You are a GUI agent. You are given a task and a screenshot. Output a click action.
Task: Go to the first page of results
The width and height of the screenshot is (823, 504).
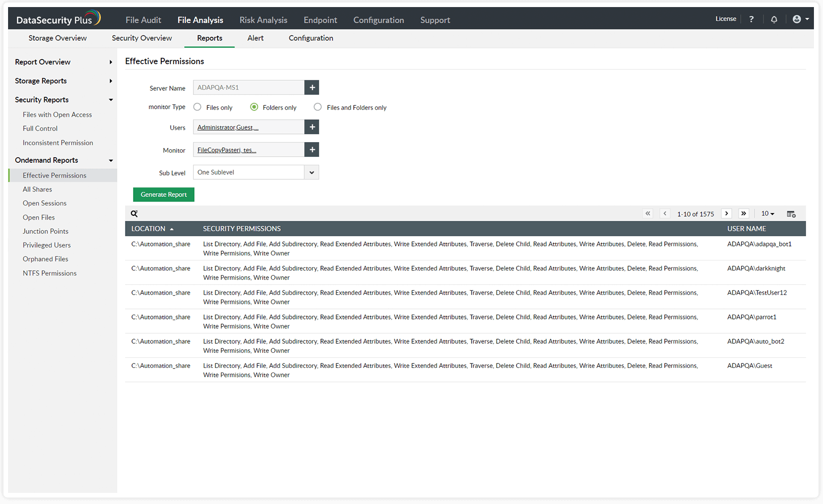[x=648, y=214]
